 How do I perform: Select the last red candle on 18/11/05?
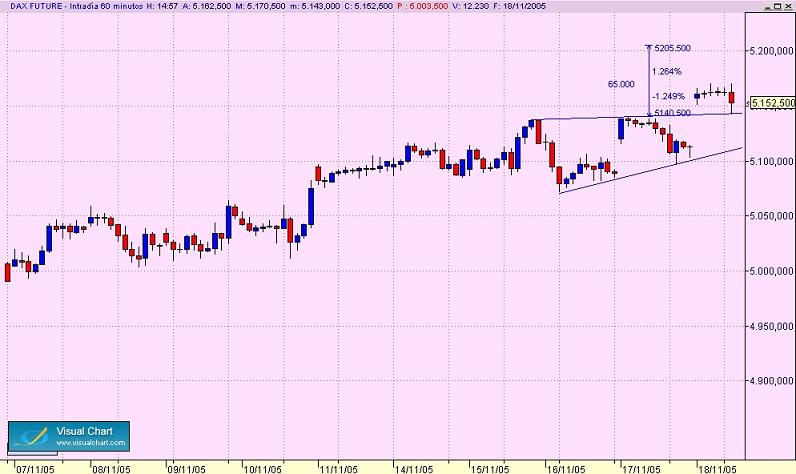coord(732,97)
